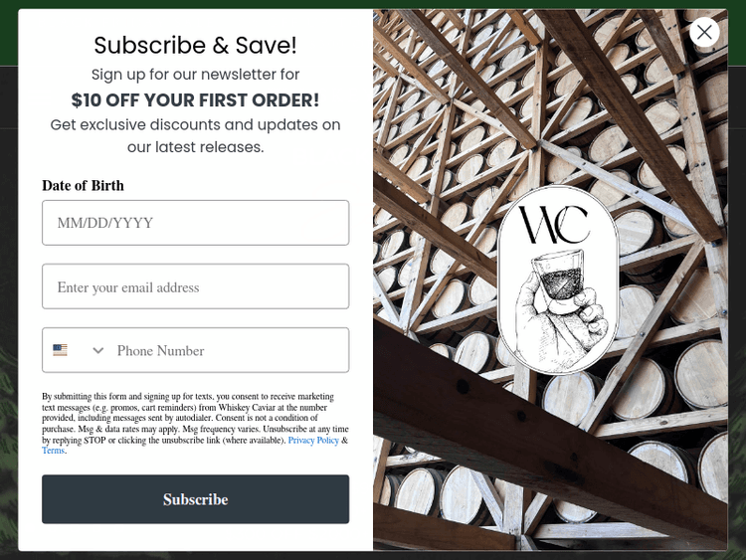Open the Privacy Policy link
The height and width of the screenshot is (560, 746).
313,440
